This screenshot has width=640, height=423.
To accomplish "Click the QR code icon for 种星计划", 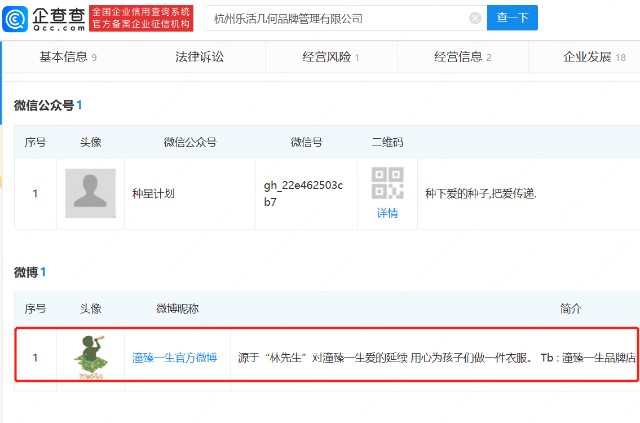I will click(x=387, y=183).
